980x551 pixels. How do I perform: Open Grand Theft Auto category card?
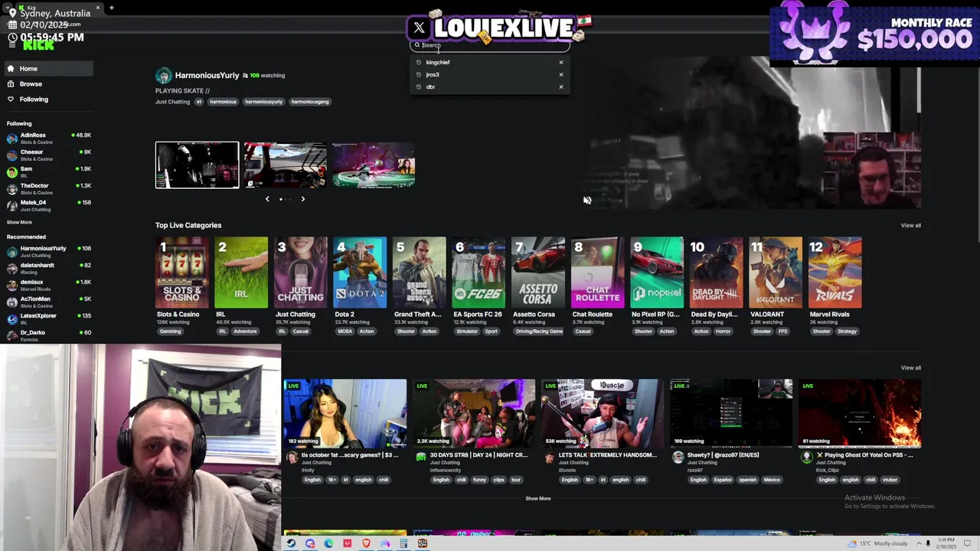click(420, 272)
